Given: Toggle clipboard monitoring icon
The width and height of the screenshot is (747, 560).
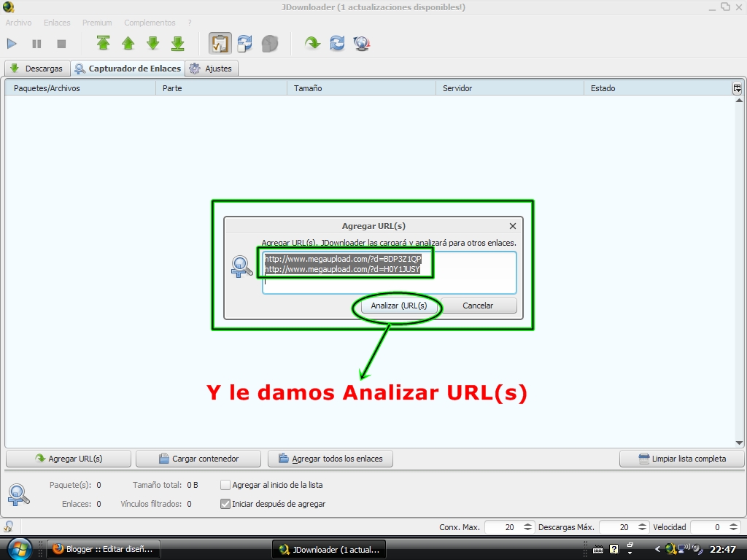Looking at the screenshot, I should (x=220, y=43).
